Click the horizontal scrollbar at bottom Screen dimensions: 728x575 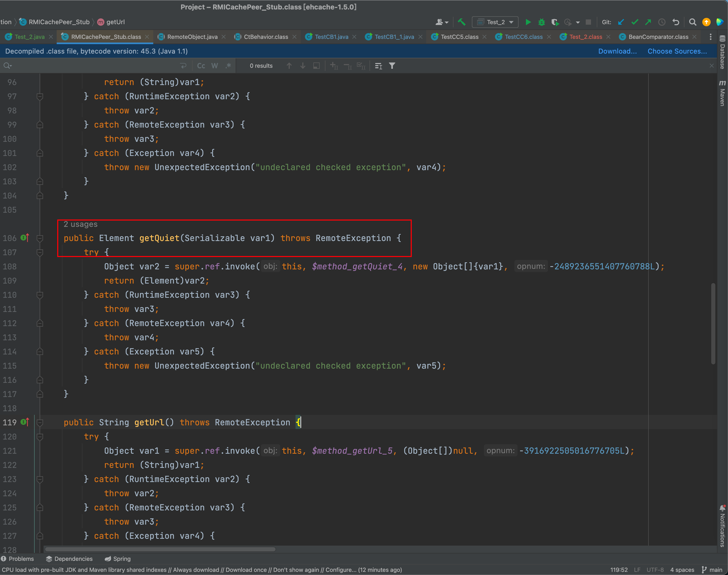pos(160,549)
